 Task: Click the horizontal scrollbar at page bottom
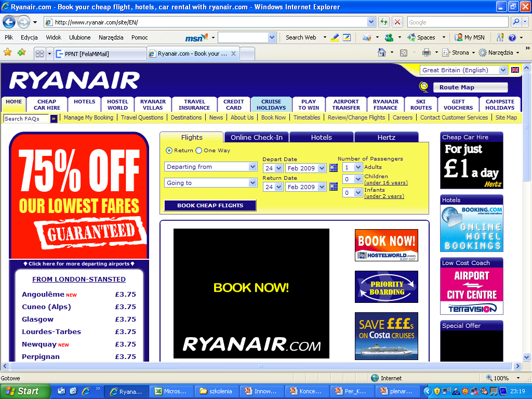261,366
